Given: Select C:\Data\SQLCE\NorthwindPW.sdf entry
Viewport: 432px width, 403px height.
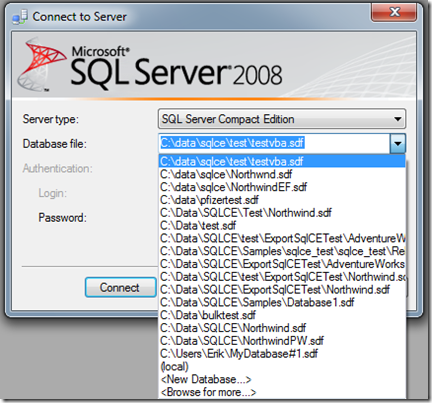Looking at the screenshot, I should [282, 341].
